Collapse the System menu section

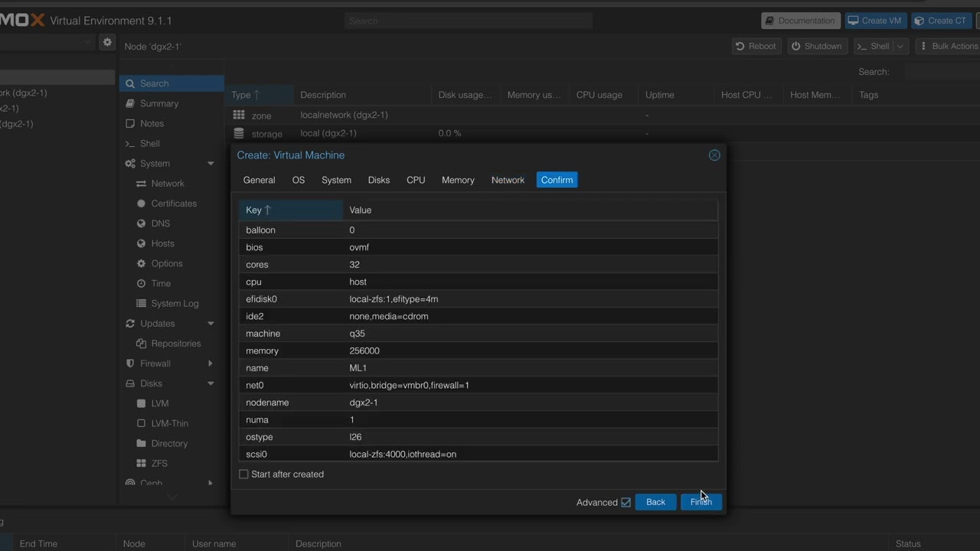tap(211, 164)
